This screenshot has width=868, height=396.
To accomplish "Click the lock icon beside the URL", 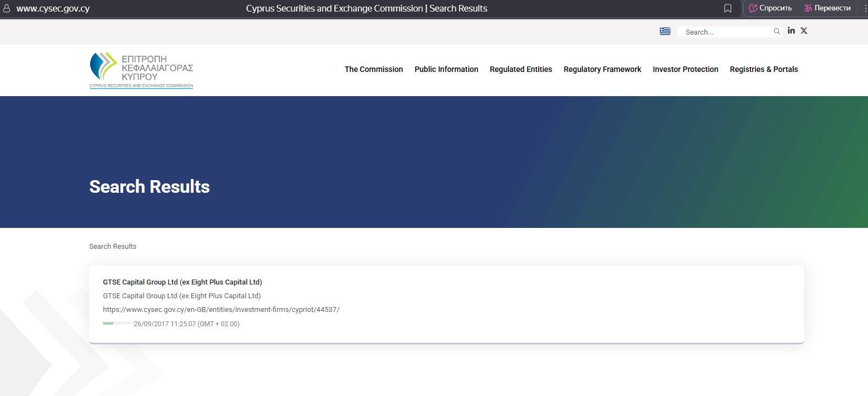I will click(7, 8).
